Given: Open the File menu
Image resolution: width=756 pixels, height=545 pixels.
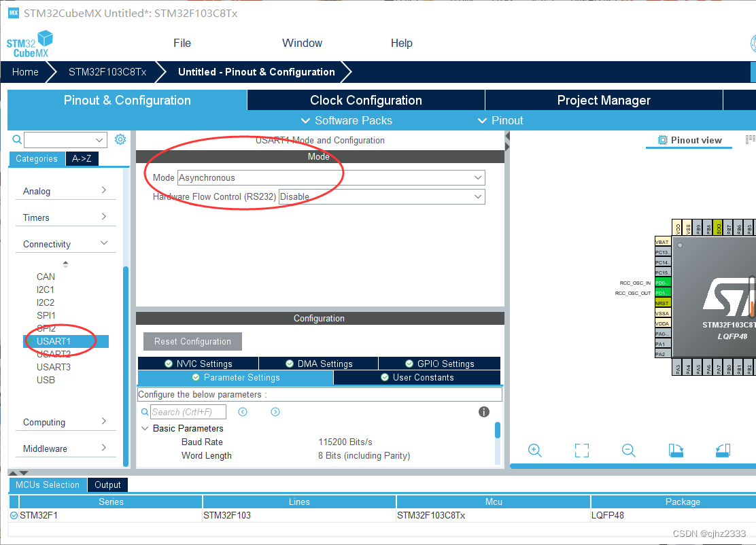Looking at the screenshot, I should pyautogui.click(x=182, y=43).
